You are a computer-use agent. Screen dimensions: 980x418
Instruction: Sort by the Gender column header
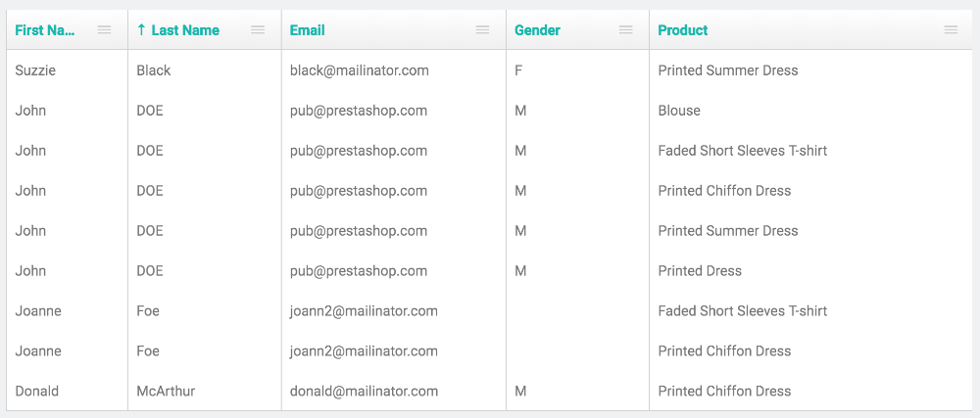pos(537,30)
